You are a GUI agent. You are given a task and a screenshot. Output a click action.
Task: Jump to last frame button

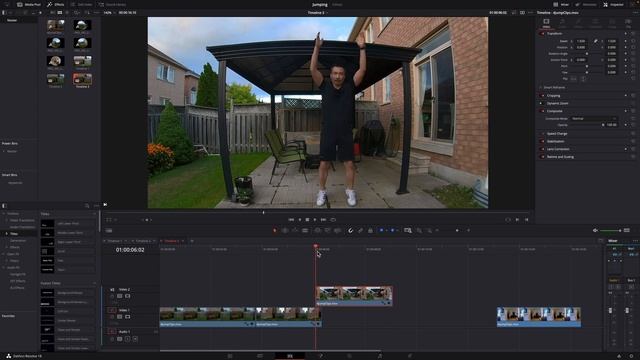point(323,220)
